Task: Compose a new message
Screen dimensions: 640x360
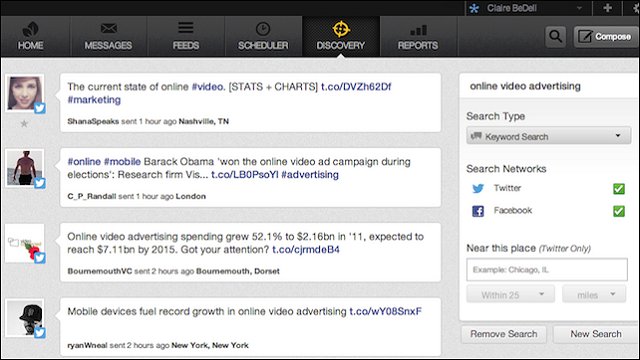Action: [x=606, y=37]
